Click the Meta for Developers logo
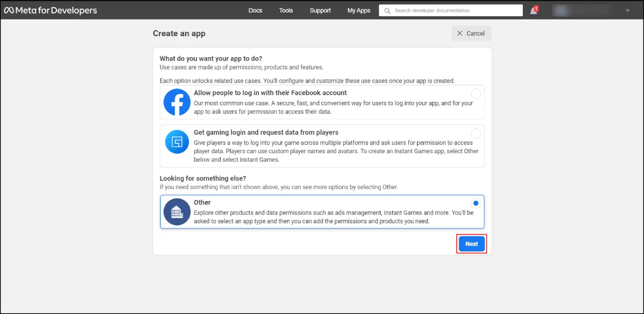Viewport: 644px width, 314px height. coord(51,10)
